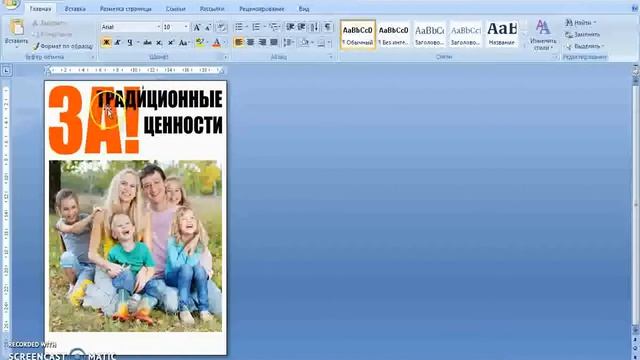Click the justify alignment icon
Screen dimensions: 640x360
point(274,42)
